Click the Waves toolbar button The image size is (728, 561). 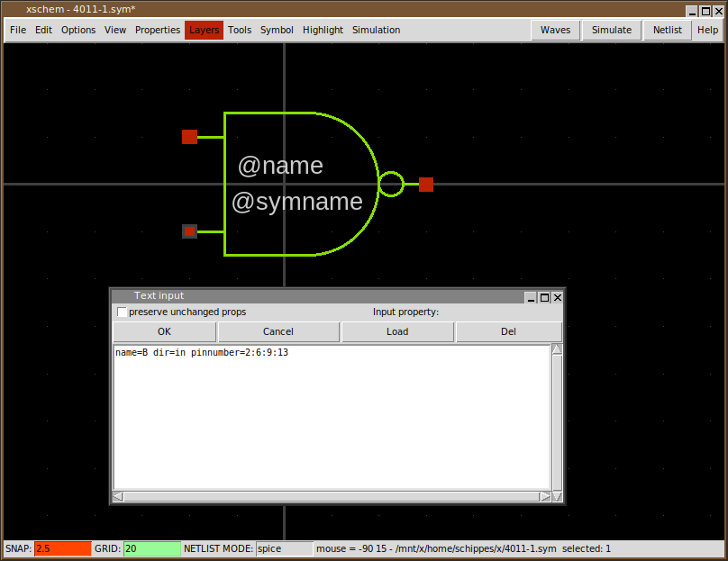coord(555,30)
